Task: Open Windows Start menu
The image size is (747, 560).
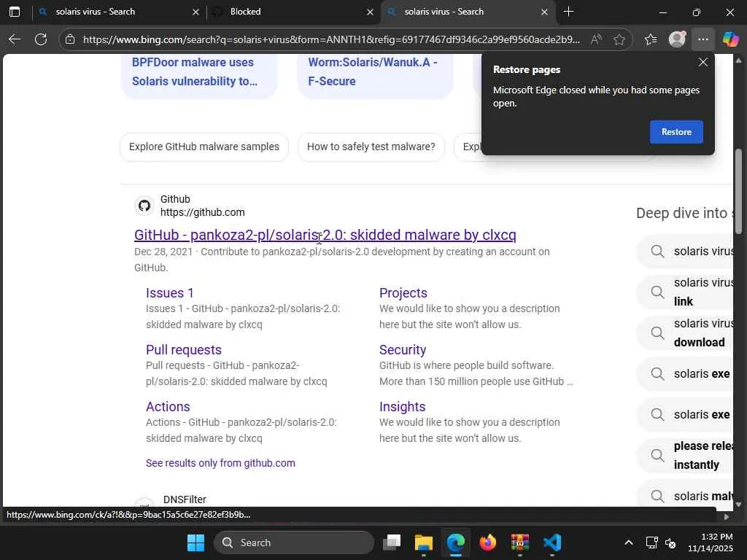Action: [196, 542]
